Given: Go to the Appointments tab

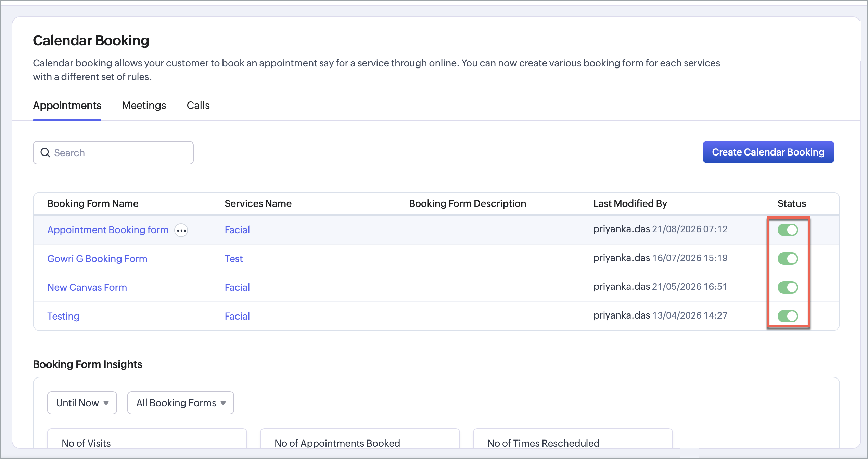Looking at the screenshot, I should (x=67, y=105).
